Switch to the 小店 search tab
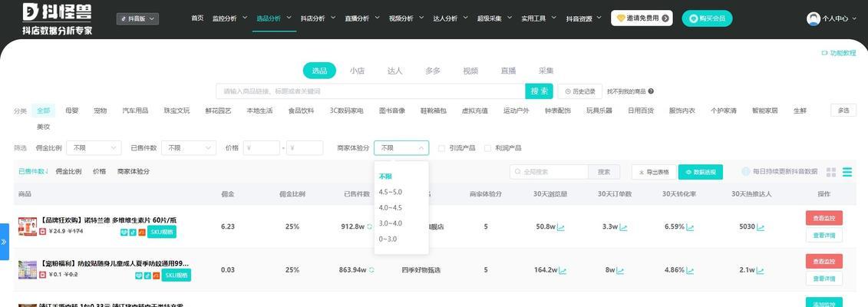Screen dimensions: 868x307 [x=357, y=71]
